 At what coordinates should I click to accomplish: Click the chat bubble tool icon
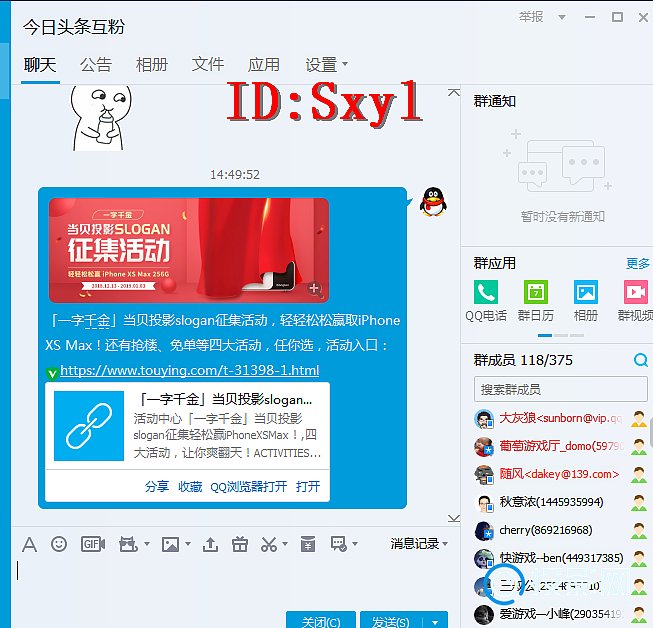click(339, 544)
